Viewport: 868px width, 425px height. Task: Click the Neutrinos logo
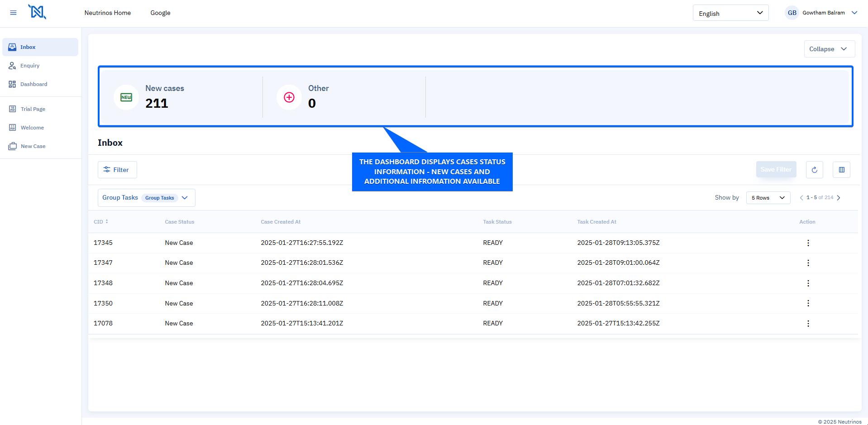37,12
